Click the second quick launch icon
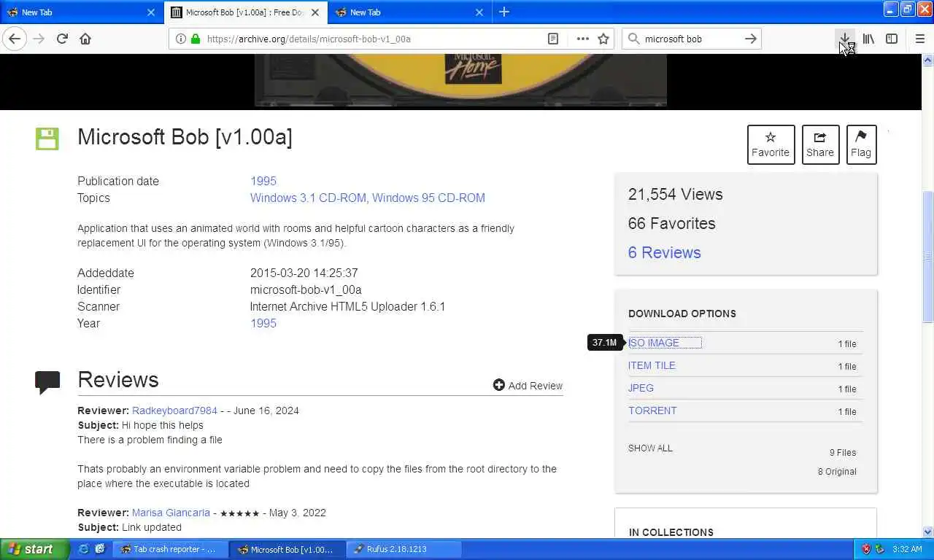The width and height of the screenshot is (934, 560). coord(100,549)
